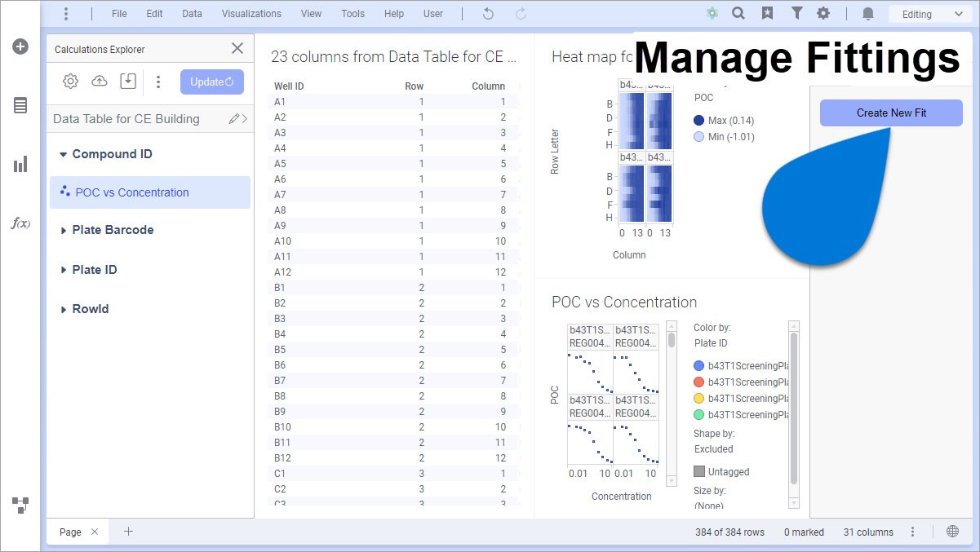Open the data canvas icon at sidebar bottom
Viewport: 980px width, 552px height.
(x=20, y=505)
